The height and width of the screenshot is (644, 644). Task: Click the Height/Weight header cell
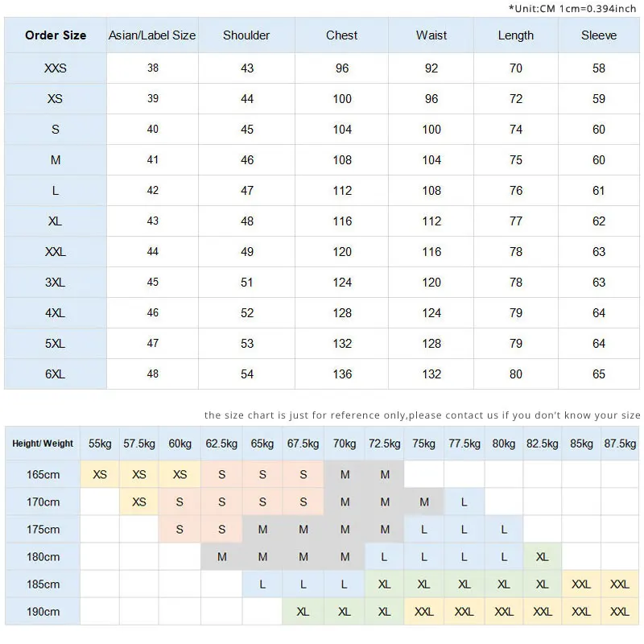(43, 444)
